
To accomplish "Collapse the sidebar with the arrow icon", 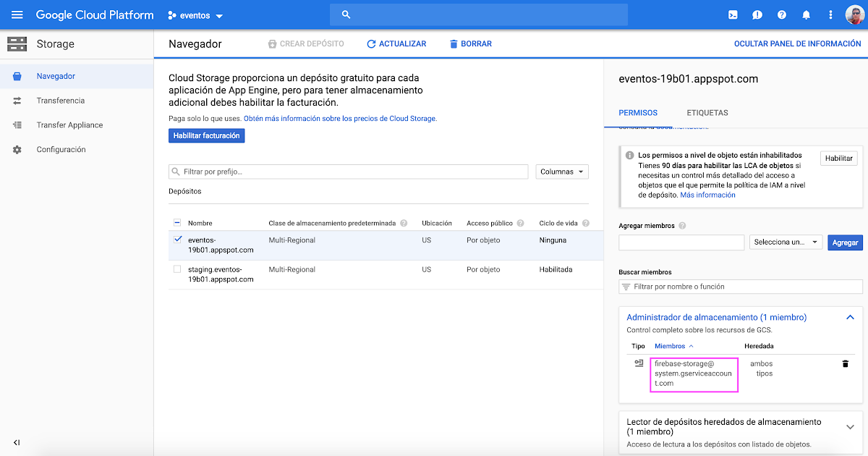I will tap(17, 442).
